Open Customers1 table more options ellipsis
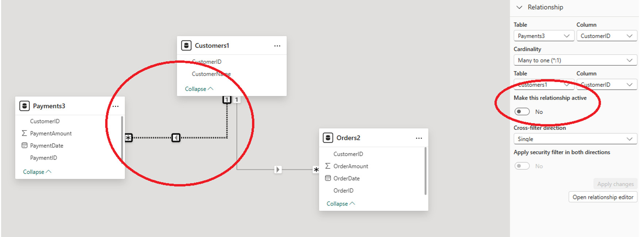This screenshot has height=237, width=644. click(277, 46)
